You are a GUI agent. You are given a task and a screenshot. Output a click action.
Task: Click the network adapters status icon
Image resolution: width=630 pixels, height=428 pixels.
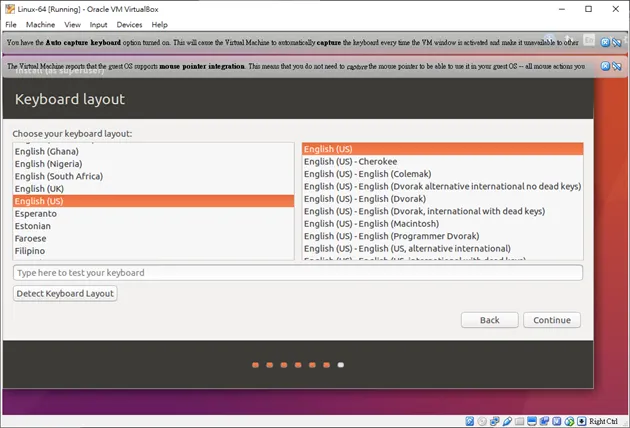coord(494,421)
